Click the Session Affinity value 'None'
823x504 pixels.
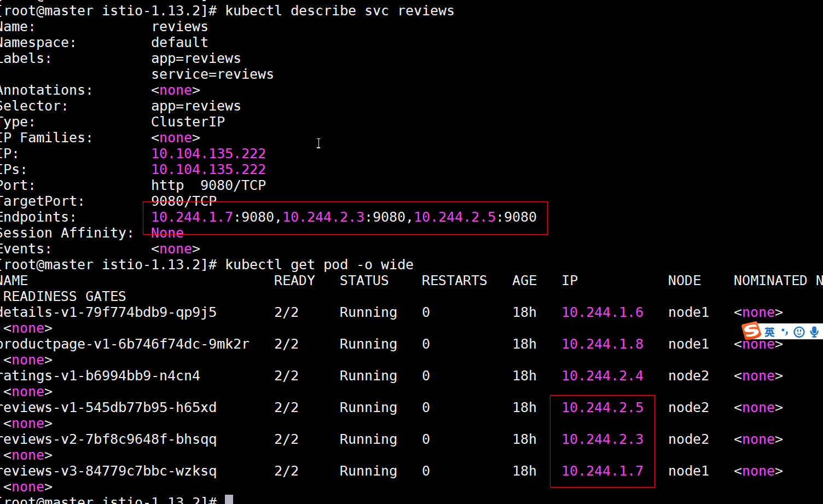pyautogui.click(x=167, y=233)
